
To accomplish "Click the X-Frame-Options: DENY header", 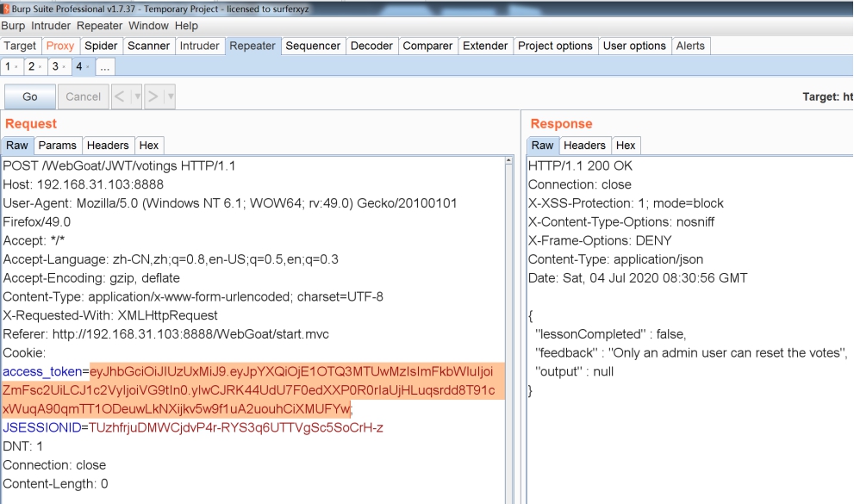I will tap(600, 240).
